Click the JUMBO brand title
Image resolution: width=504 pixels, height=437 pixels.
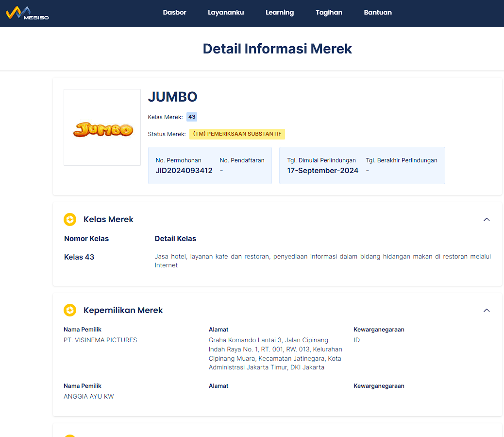[x=172, y=97]
